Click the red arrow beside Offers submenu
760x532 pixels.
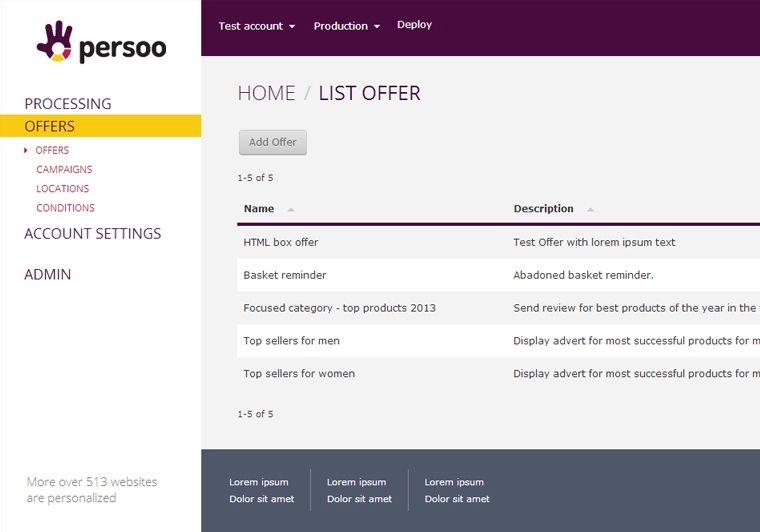click(26, 150)
